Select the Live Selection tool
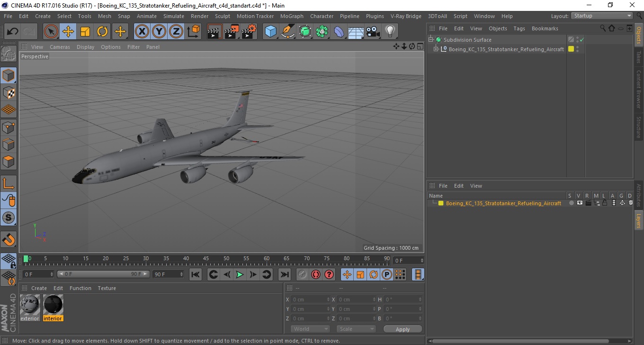644x345 pixels. pos(51,32)
